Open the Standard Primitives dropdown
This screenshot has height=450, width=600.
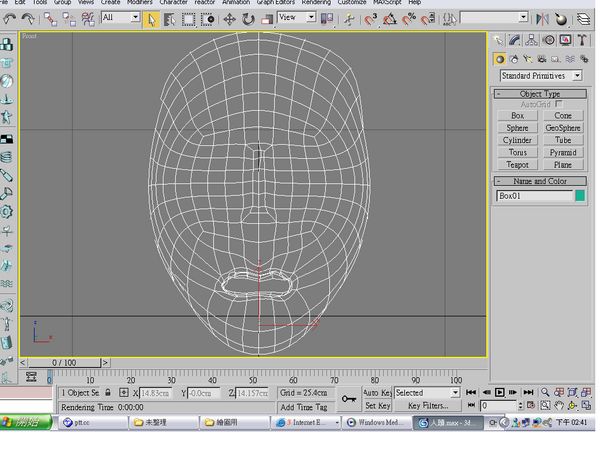pos(541,76)
